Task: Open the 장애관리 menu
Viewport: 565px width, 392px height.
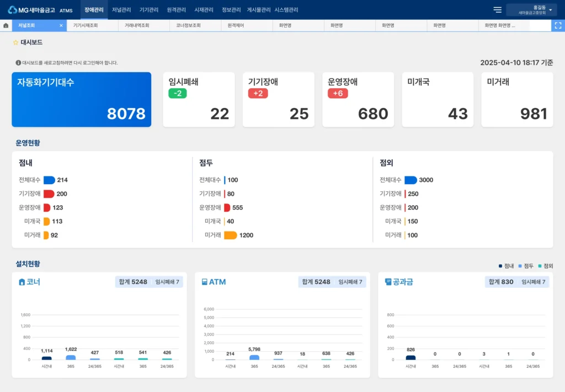Action: pos(94,10)
